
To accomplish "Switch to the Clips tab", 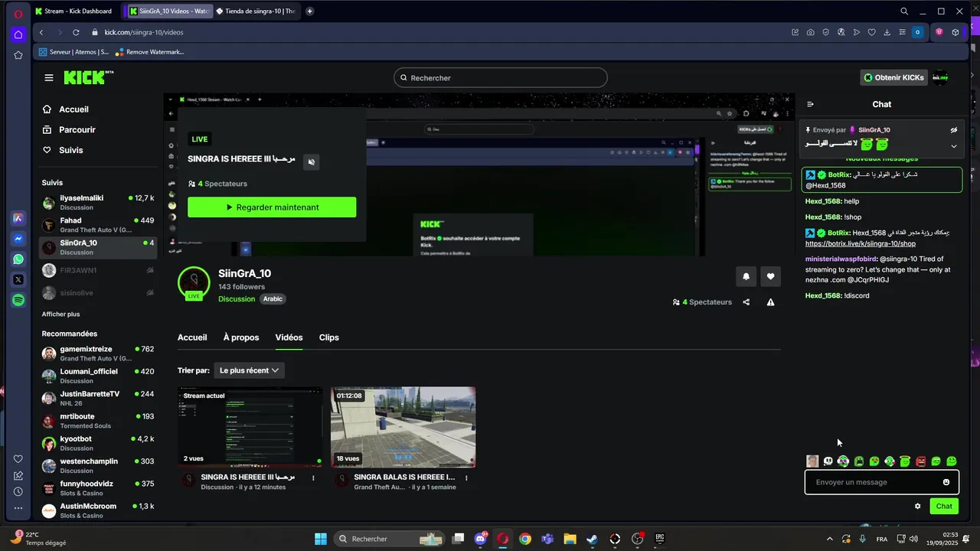I will coord(329,337).
